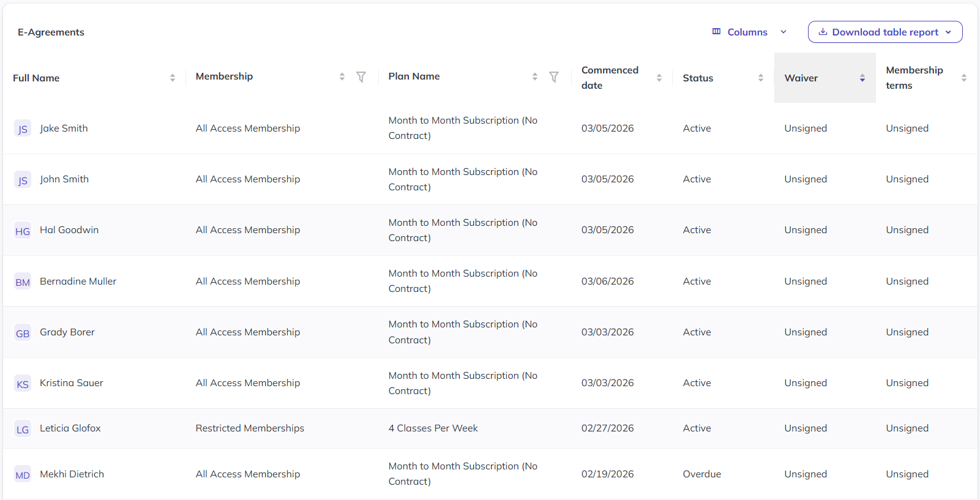Click Jake Smith's JS avatar
The image size is (980, 500).
click(x=23, y=129)
